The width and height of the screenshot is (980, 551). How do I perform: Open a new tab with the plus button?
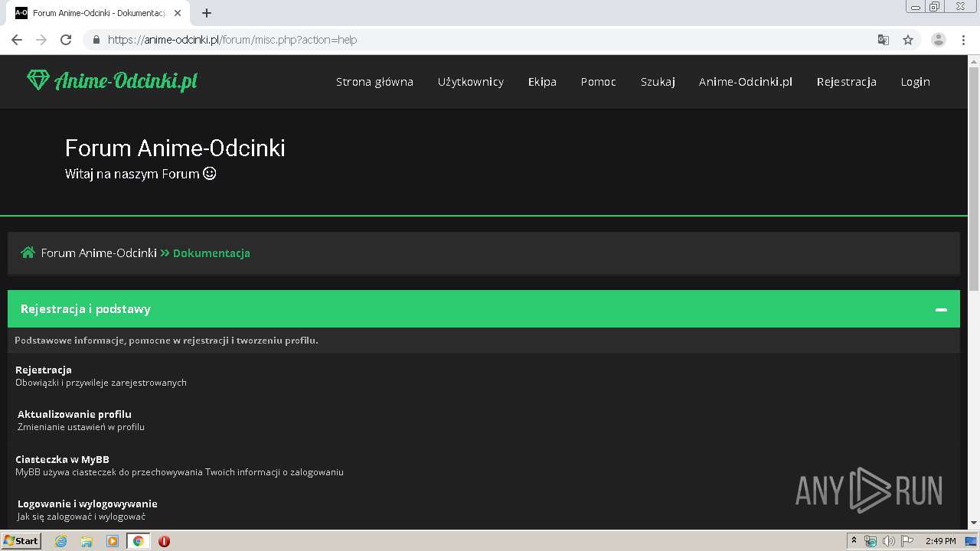207,13
